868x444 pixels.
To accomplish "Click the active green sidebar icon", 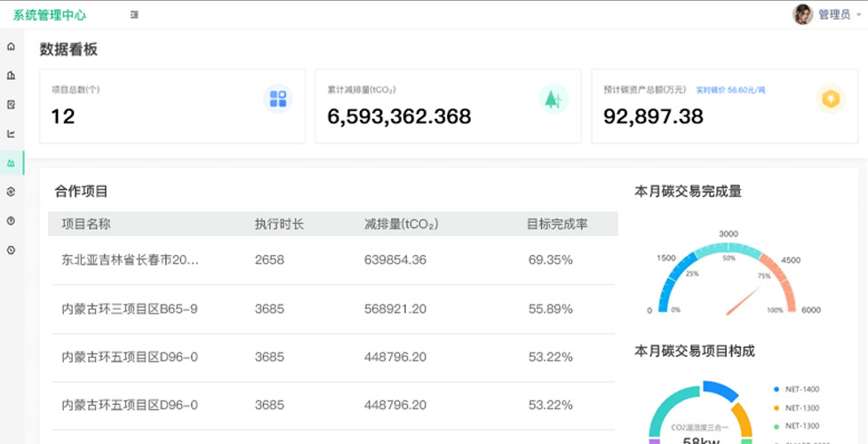I will tap(11, 163).
